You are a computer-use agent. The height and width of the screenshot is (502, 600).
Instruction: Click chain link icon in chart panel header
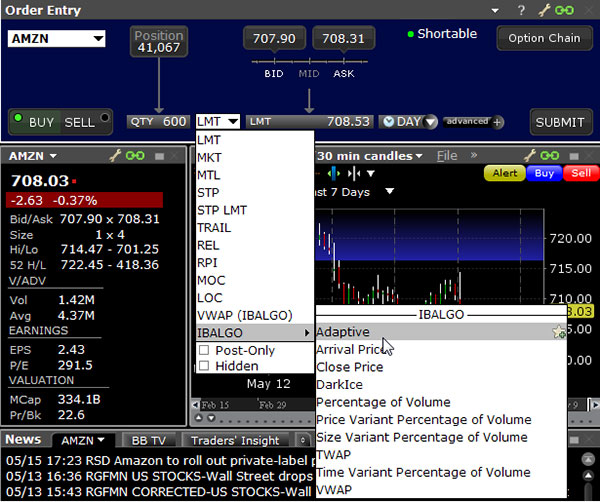click(x=550, y=155)
